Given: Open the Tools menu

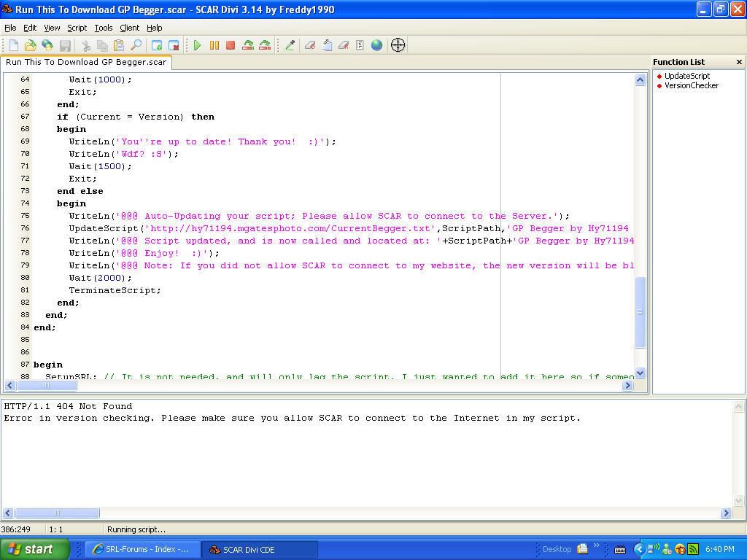Looking at the screenshot, I should 104,28.
